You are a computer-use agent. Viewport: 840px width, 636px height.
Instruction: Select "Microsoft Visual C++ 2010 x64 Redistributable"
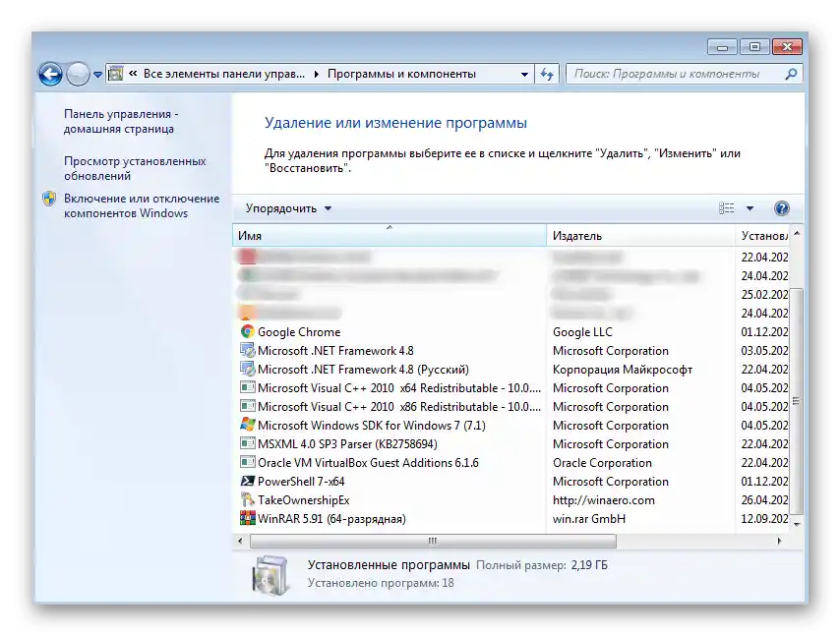[x=510, y=388]
